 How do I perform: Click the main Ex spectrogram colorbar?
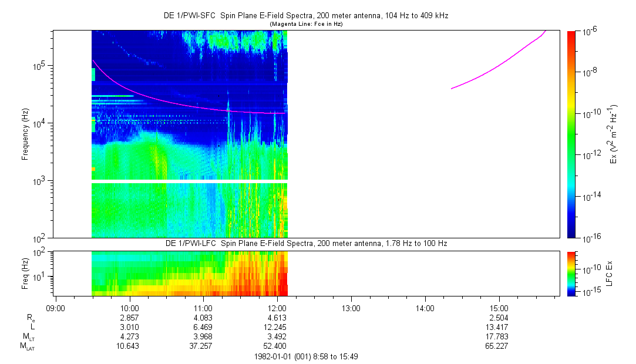point(571,134)
